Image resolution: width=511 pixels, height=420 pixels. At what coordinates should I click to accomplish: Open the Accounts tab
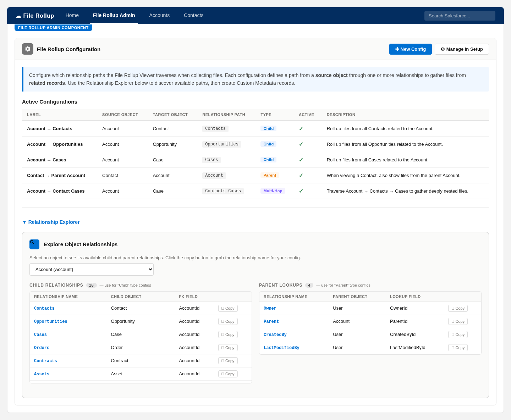159,15
